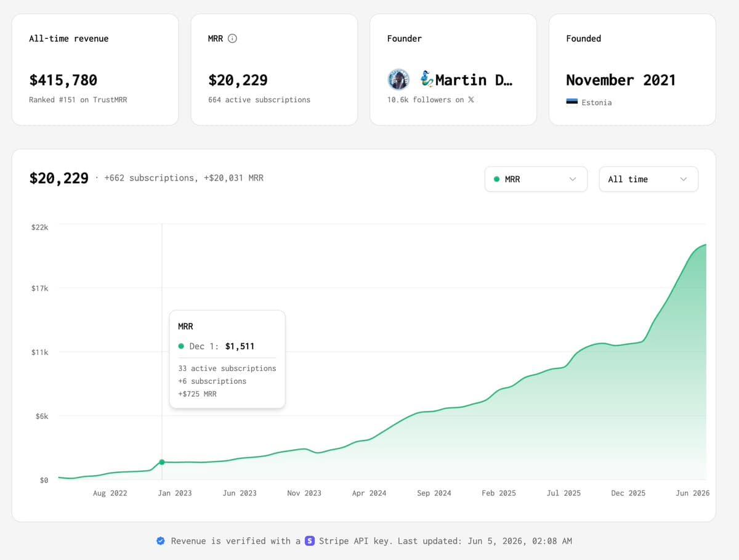This screenshot has height=560, width=739.
Task: Click the Founder card title
Action: tap(405, 38)
